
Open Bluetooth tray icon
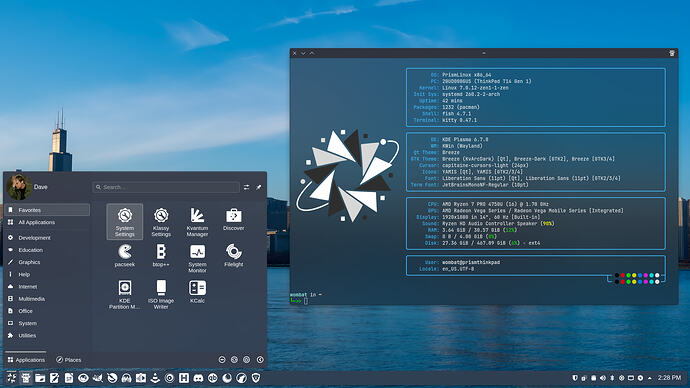[x=612, y=378]
